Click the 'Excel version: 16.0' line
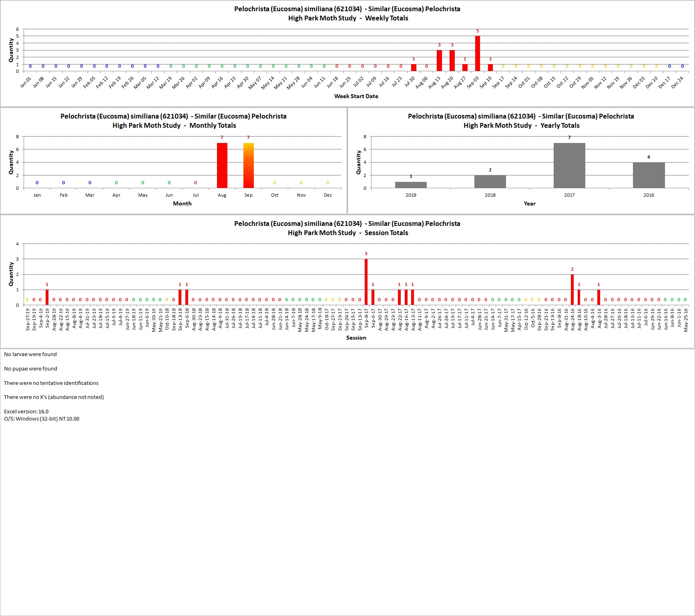 point(26,411)
